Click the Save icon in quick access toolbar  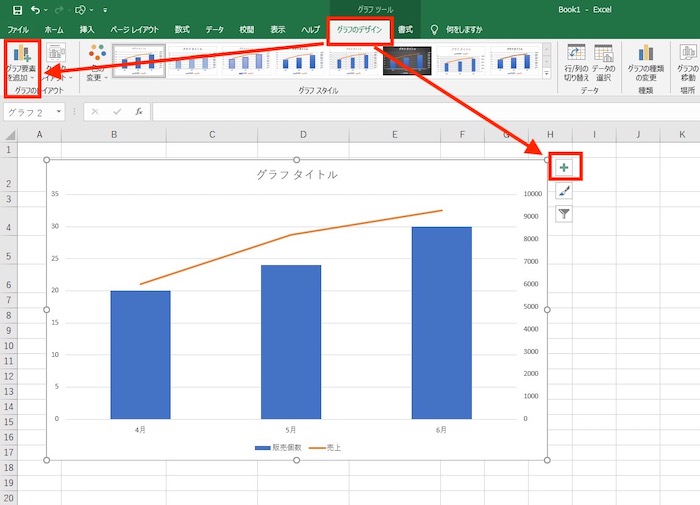[17, 9]
